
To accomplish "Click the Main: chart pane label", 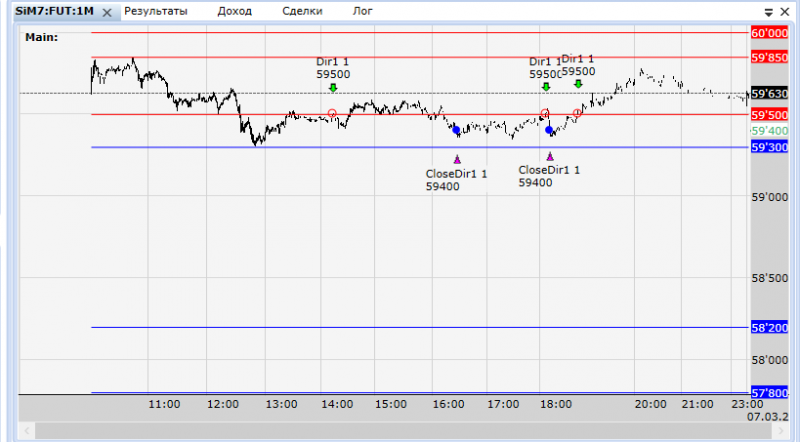I will [x=42, y=37].
